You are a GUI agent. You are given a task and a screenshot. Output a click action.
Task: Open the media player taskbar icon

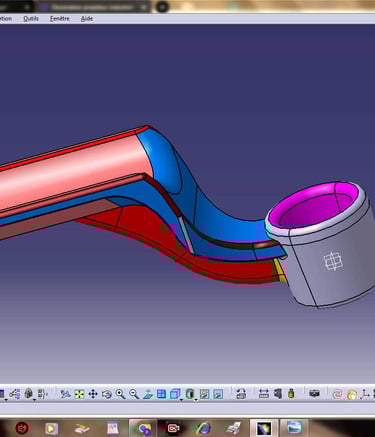pyautogui.click(x=51, y=428)
